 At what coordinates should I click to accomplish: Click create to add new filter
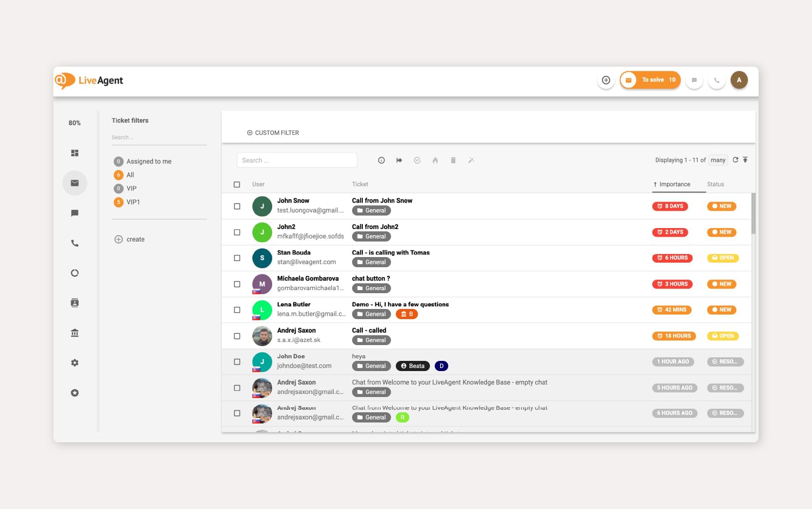[x=130, y=239]
